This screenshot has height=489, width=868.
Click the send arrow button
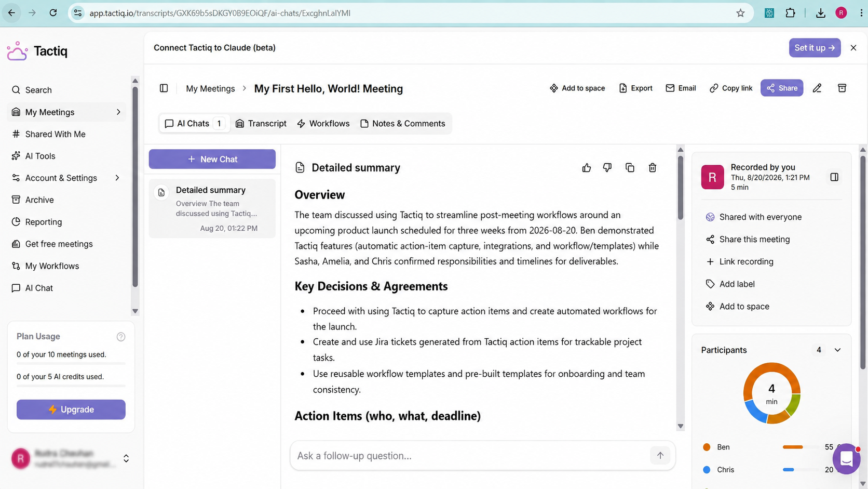[x=660, y=456]
